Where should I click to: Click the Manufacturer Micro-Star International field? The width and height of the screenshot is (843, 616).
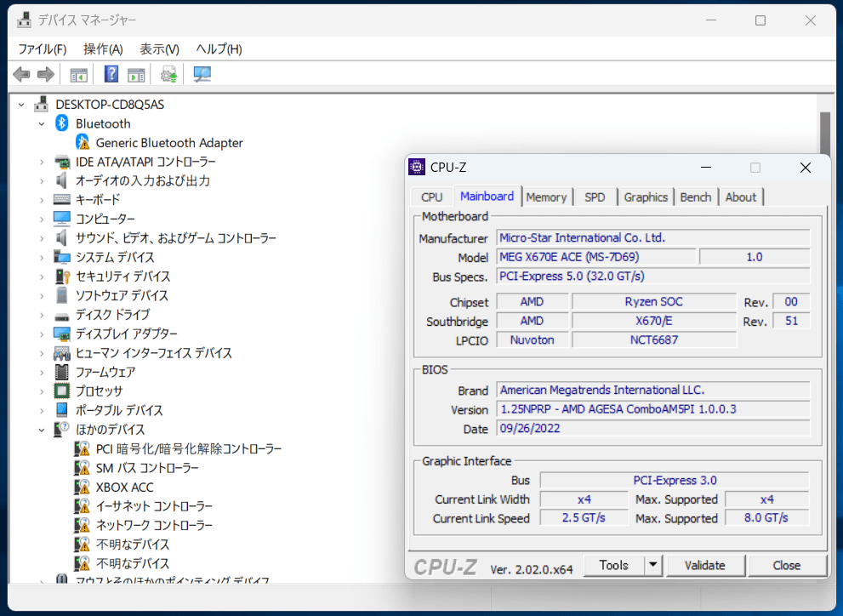pyautogui.click(x=653, y=237)
